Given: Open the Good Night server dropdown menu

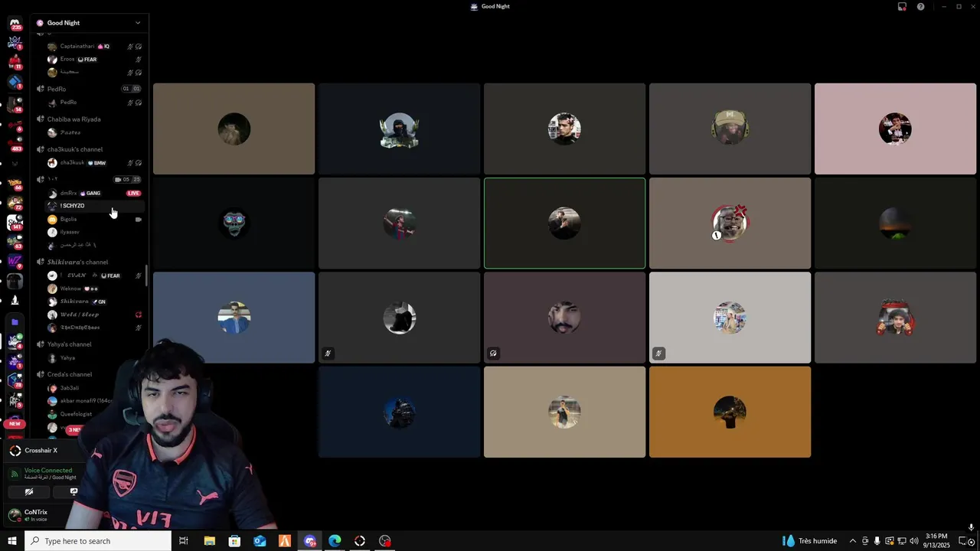Looking at the screenshot, I should (138, 23).
